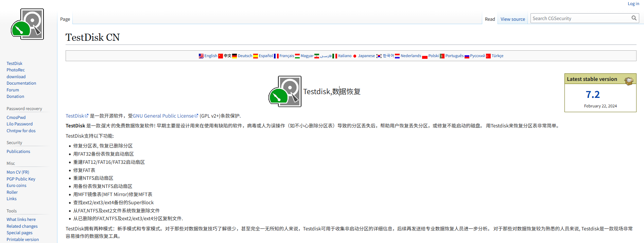Switch language to Magyar
The width and height of the screenshot is (644, 243).
[x=307, y=56]
